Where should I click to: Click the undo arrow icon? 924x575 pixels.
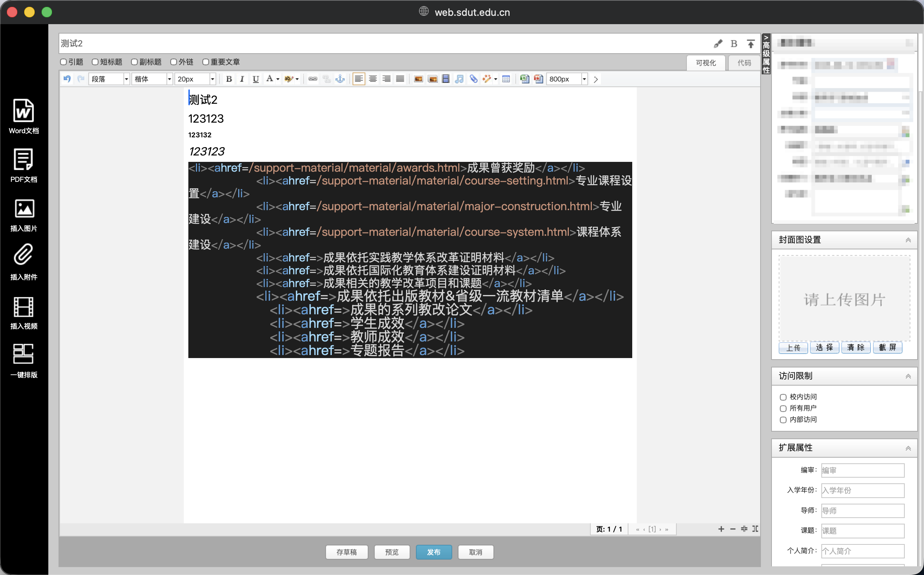point(66,79)
